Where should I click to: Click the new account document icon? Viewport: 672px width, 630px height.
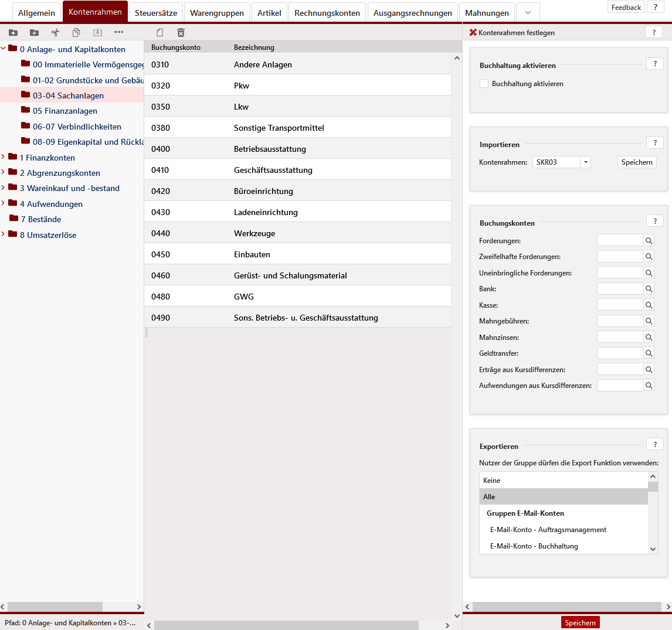point(159,33)
